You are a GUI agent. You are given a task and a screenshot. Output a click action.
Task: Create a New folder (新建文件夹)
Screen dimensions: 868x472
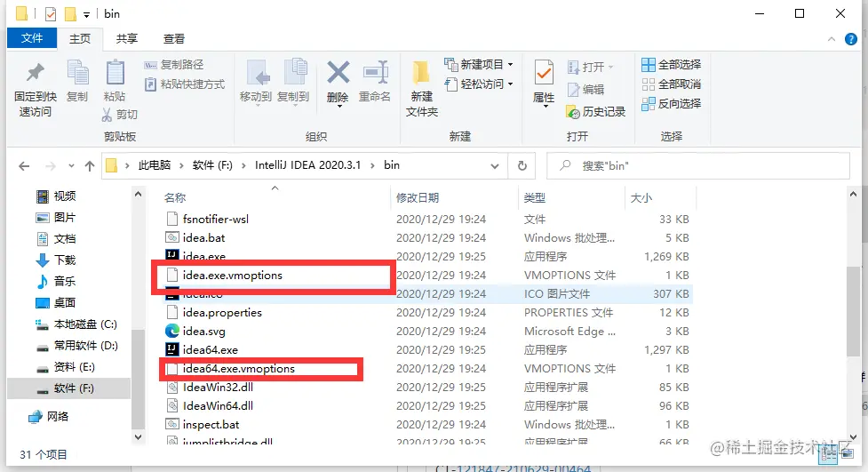(x=422, y=89)
